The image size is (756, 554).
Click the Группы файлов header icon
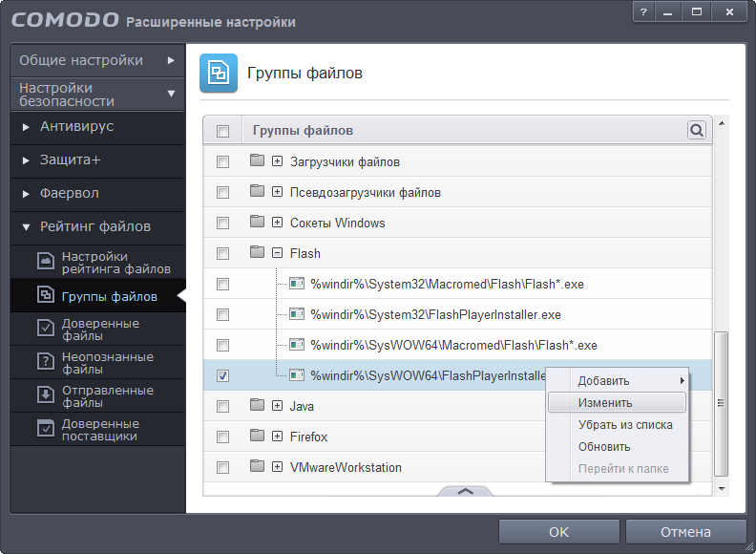click(x=219, y=74)
